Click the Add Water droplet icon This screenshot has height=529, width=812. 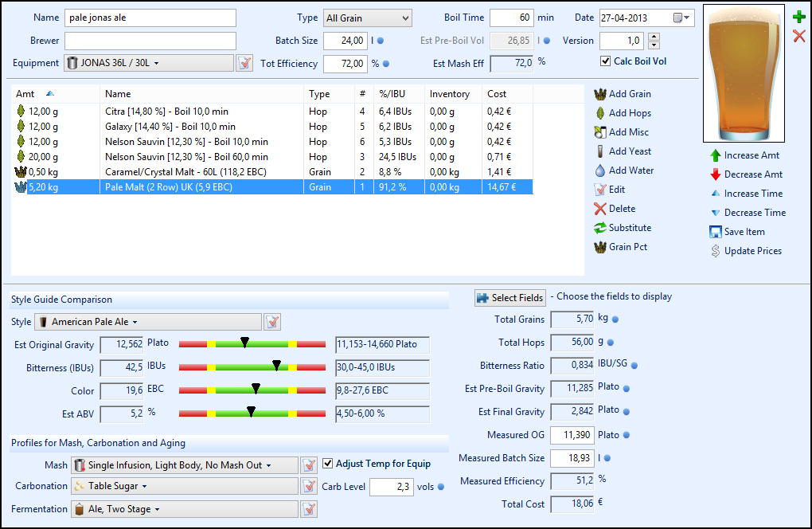(x=600, y=170)
